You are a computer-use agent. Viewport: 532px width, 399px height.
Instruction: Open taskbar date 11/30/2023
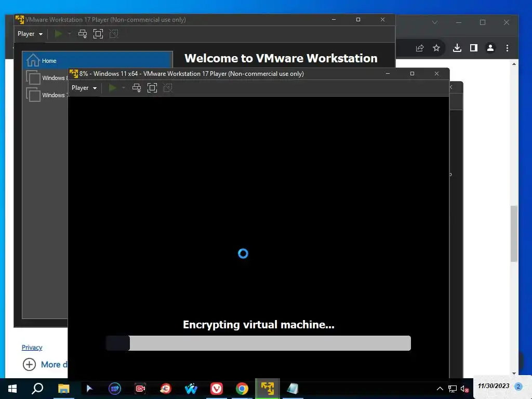(494, 386)
